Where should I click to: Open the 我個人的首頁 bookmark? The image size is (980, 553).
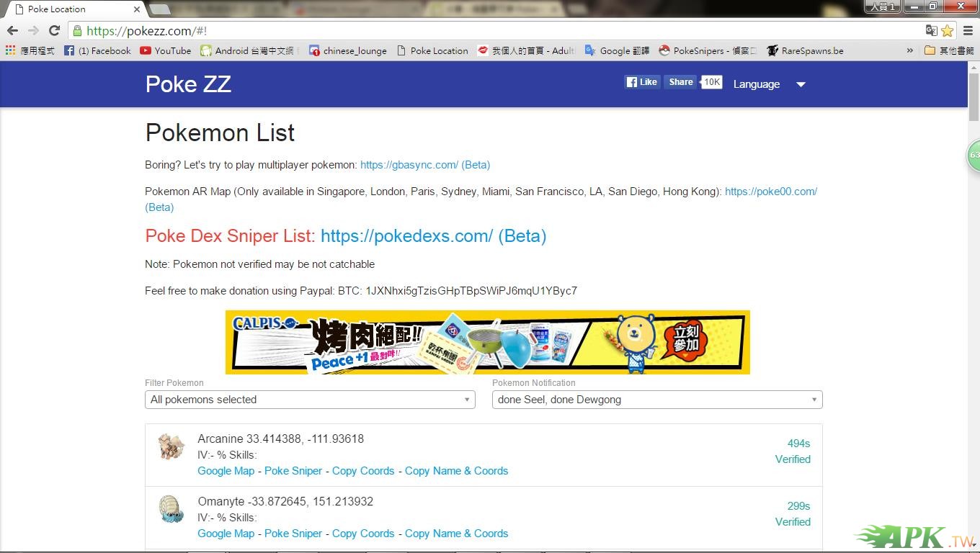[x=527, y=50]
